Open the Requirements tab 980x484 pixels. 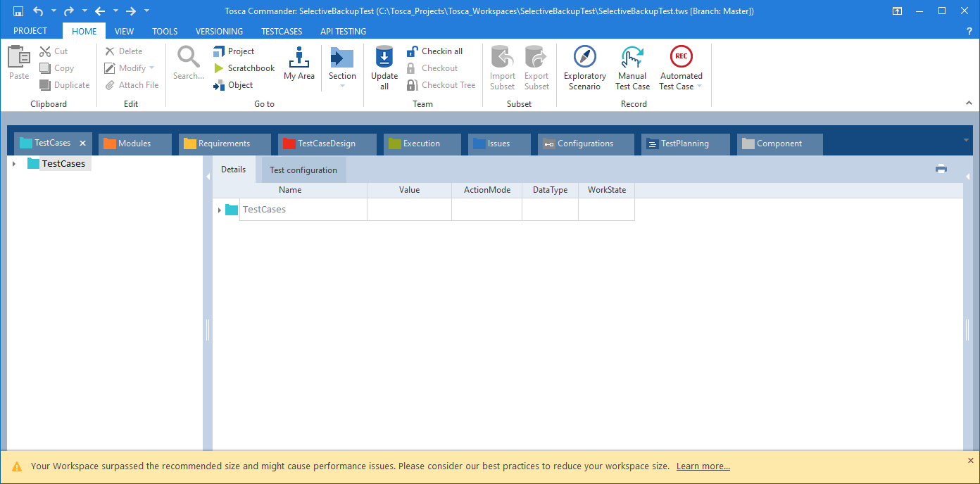point(225,144)
